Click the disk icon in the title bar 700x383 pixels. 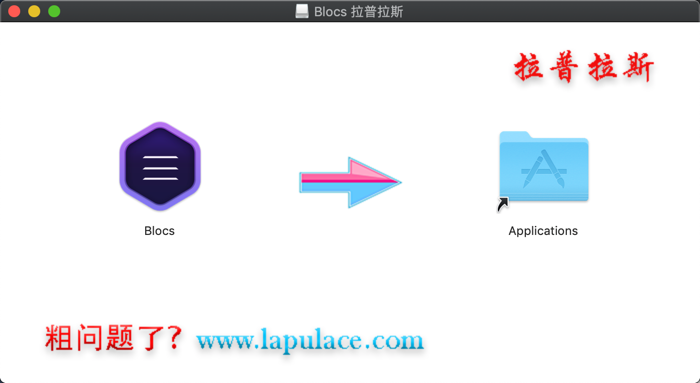point(302,11)
